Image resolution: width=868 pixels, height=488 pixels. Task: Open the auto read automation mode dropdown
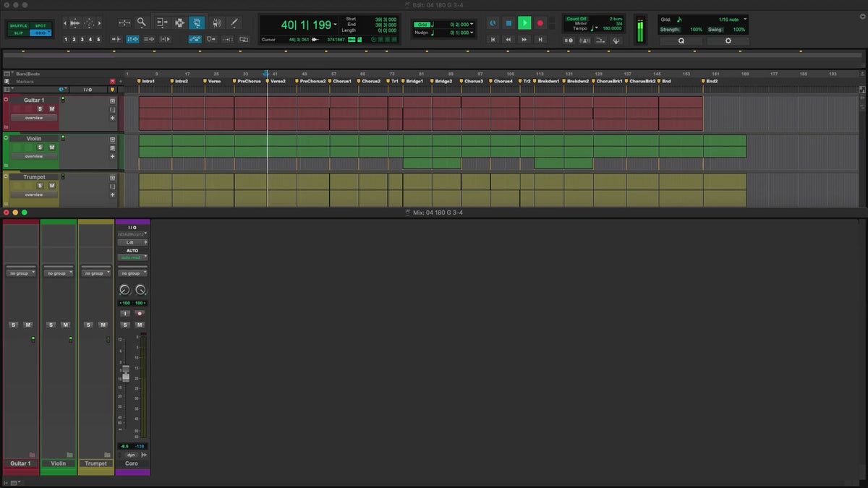click(132, 257)
